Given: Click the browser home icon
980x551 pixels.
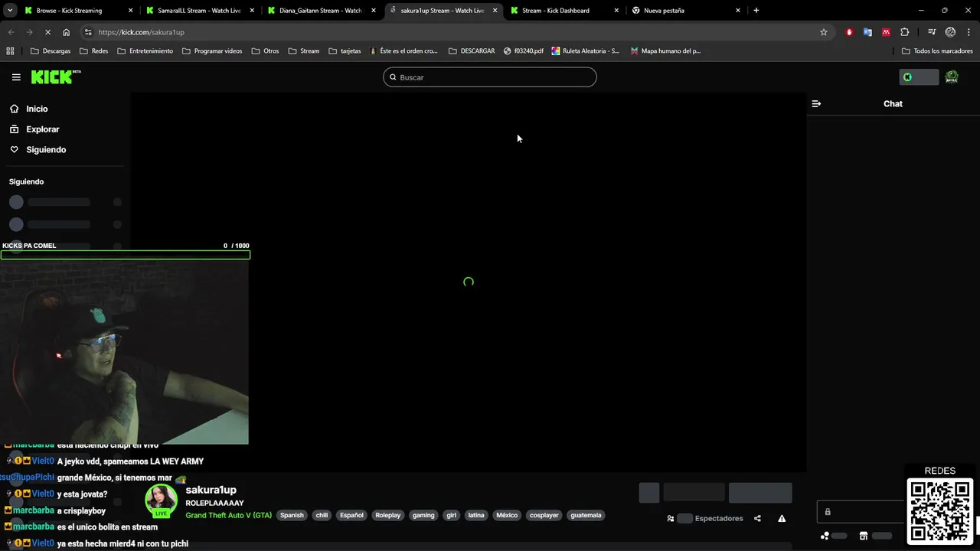Looking at the screenshot, I should tap(66, 32).
